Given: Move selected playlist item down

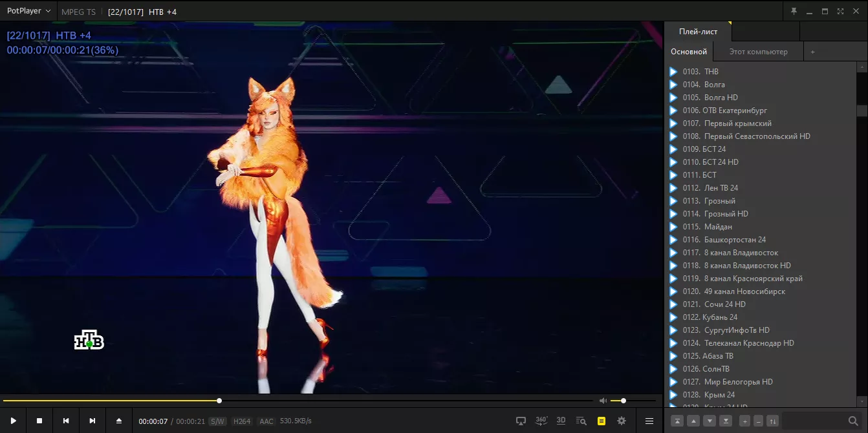Looking at the screenshot, I should [x=710, y=421].
